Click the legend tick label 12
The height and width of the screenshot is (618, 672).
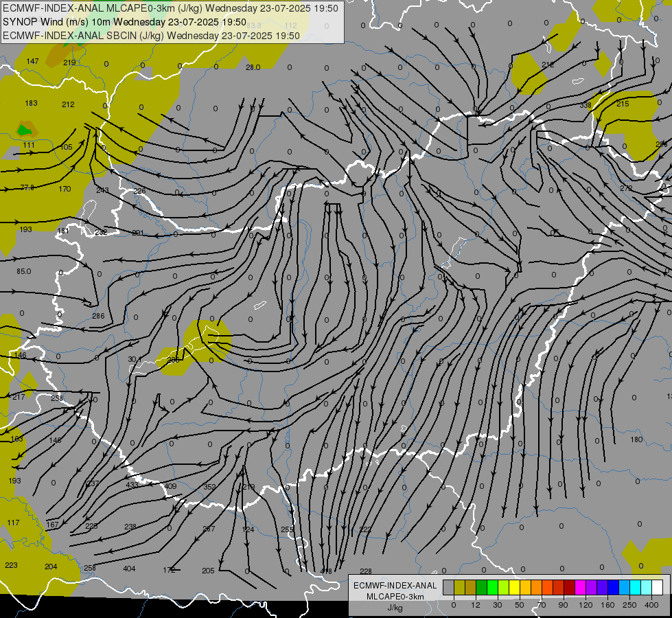coord(475,605)
